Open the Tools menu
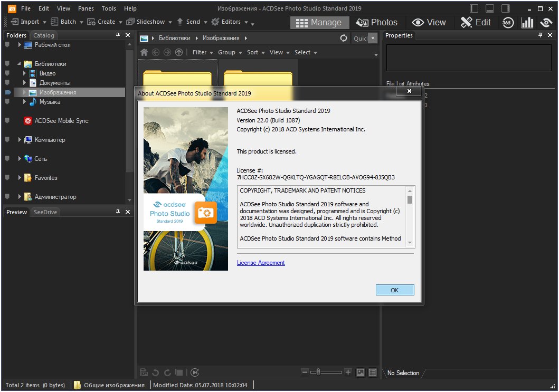This screenshot has height=392, width=559. (x=109, y=8)
